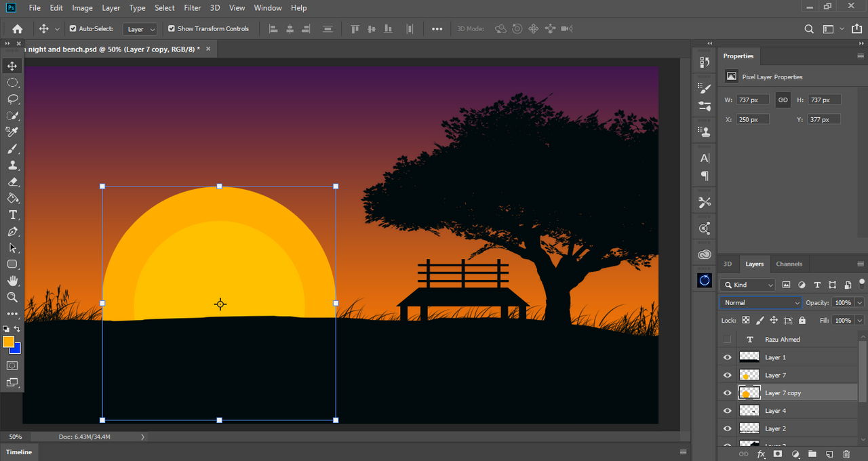The width and height of the screenshot is (868, 461).
Task: Select the Rectangle shape tool
Action: [x=12, y=264]
